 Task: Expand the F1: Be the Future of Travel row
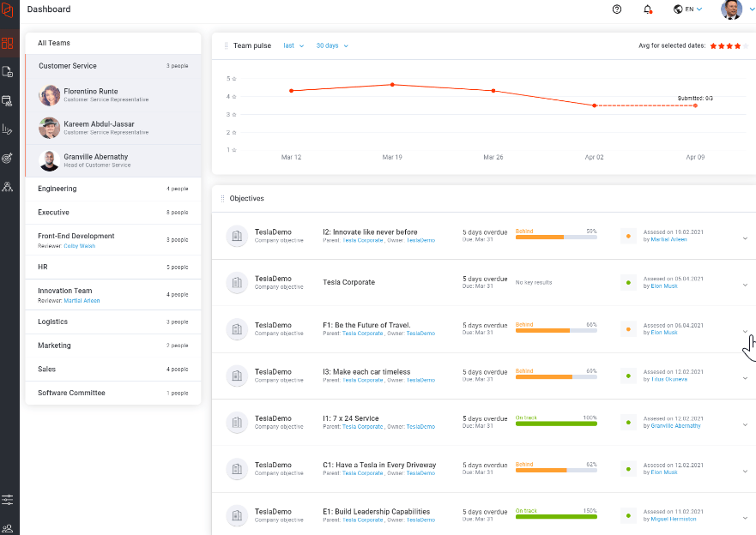click(x=745, y=331)
